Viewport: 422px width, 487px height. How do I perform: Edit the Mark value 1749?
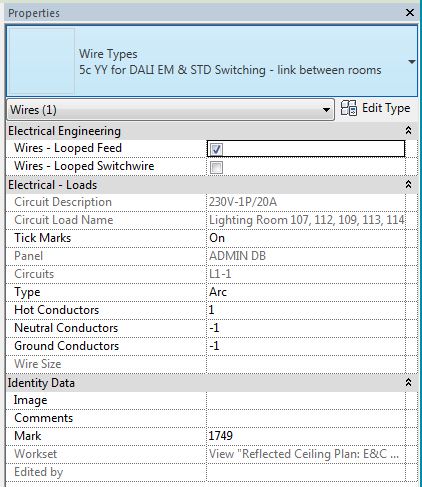(x=306, y=436)
